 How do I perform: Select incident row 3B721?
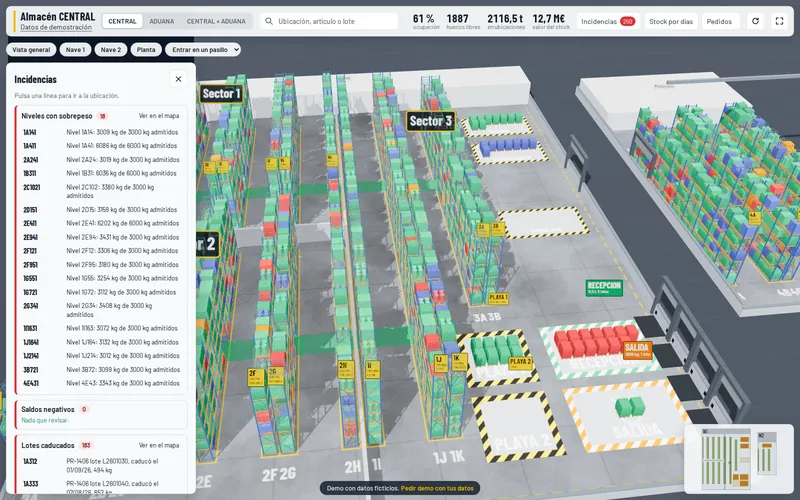coord(101,370)
